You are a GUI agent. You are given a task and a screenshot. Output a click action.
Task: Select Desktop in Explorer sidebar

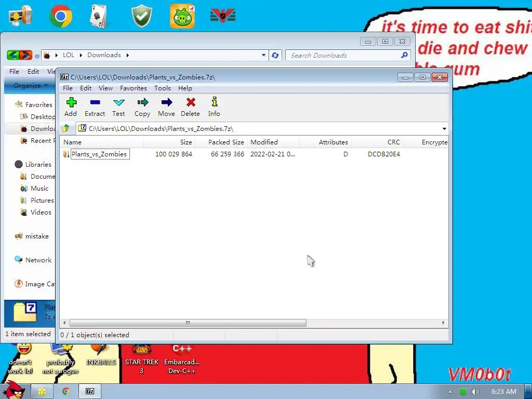pyautogui.click(x=37, y=117)
